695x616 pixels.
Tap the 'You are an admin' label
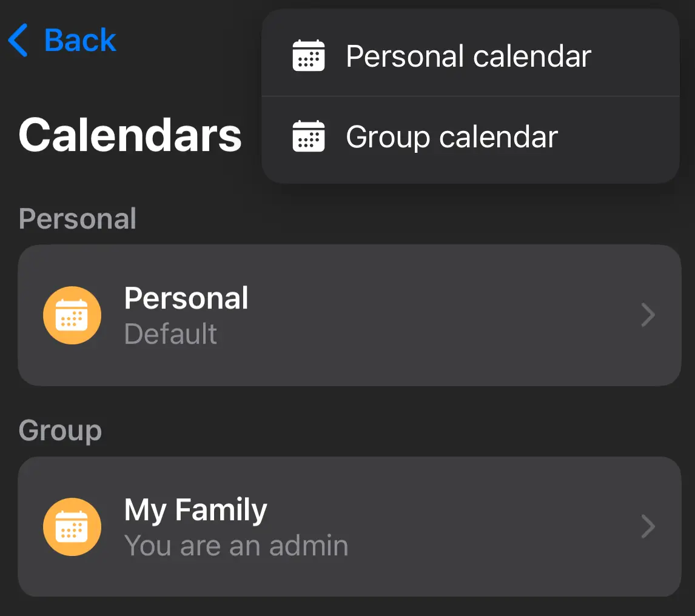236,545
